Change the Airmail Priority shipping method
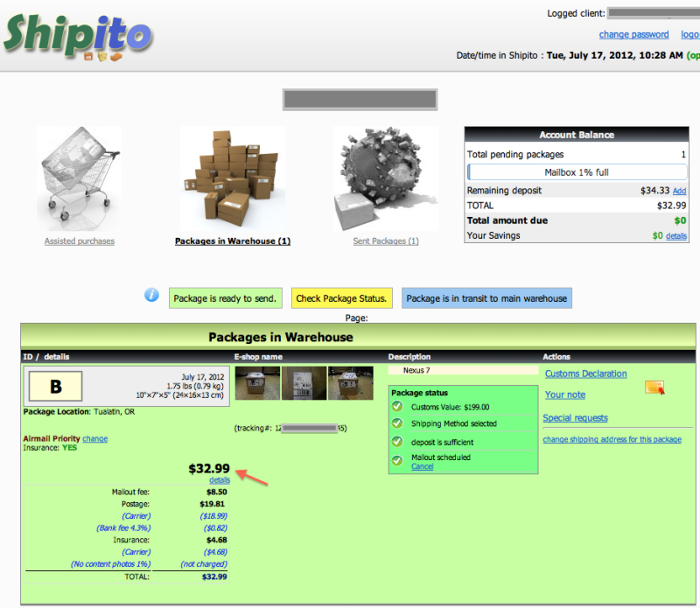This screenshot has height=608, width=700. pos(95,439)
